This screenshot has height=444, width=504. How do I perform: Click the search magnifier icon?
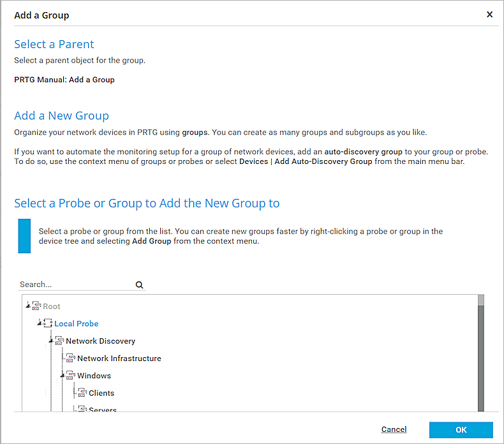(139, 285)
